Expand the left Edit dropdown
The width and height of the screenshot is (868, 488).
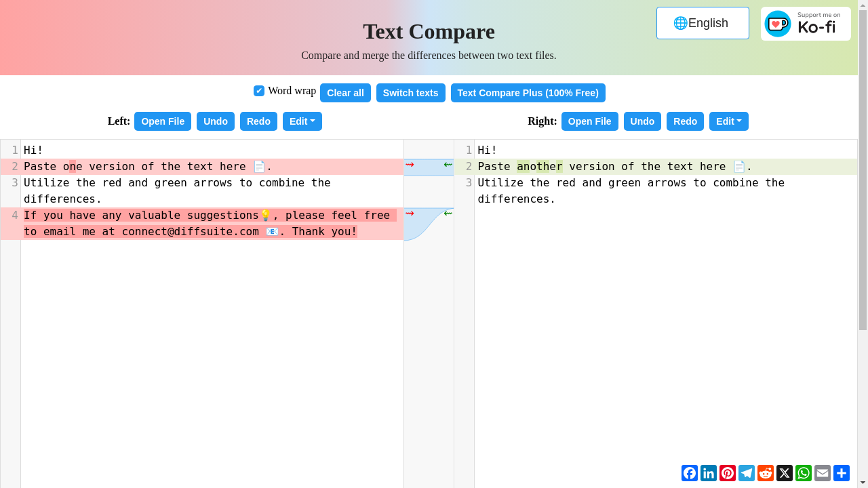302,121
